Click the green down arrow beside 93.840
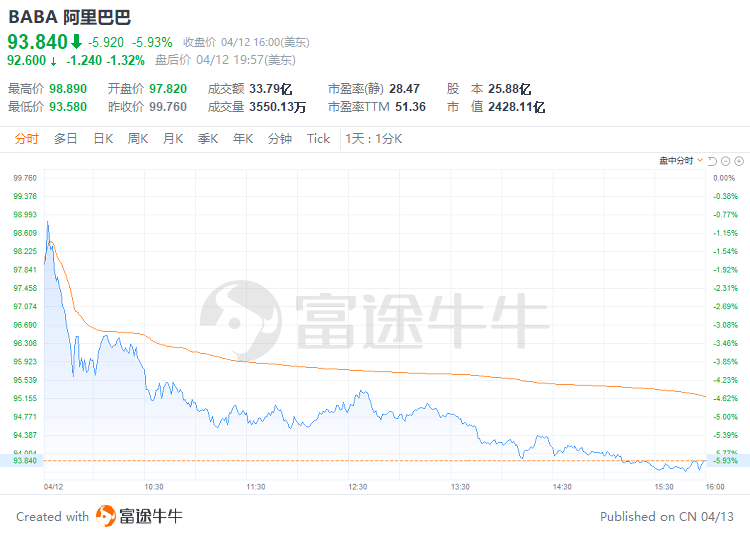Viewport: 750px width, 537px height. tap(75, 42)
